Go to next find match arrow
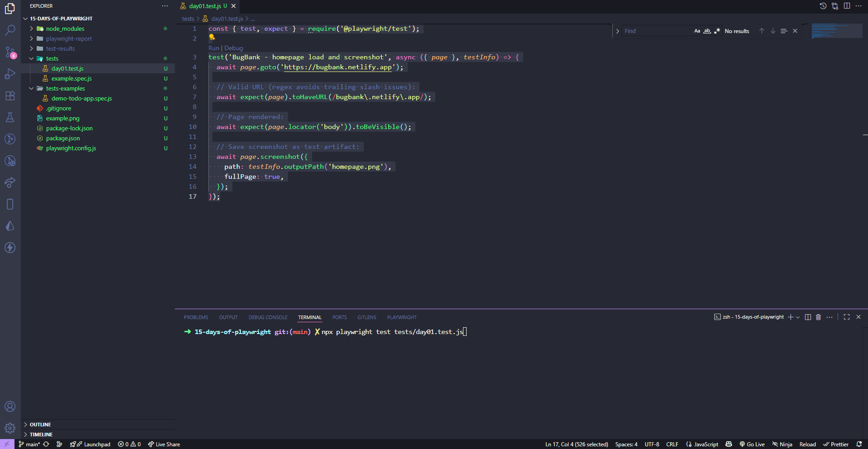Viewport: 868px width, 449px height. 773,31
